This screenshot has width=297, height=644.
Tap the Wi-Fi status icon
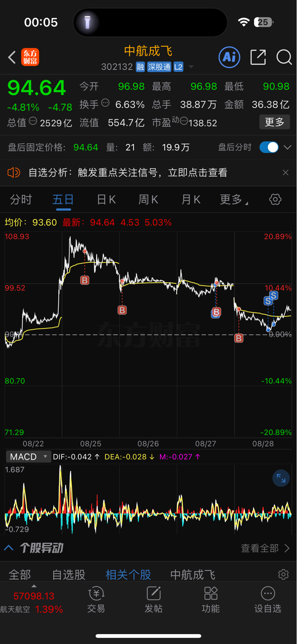(243, 22)
